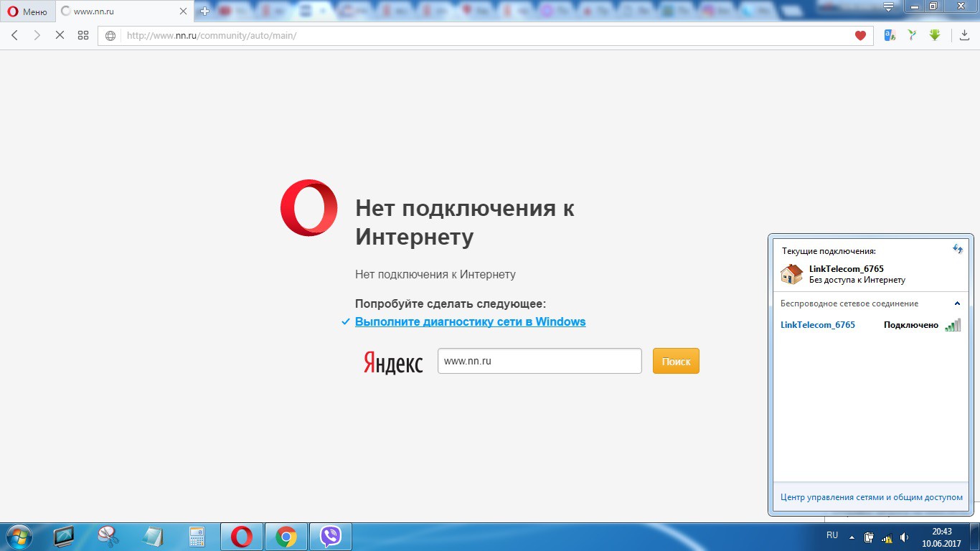Screen dimensions: 980x551
Task: Open the notepad app on taskbar
Action: [153, 537]
